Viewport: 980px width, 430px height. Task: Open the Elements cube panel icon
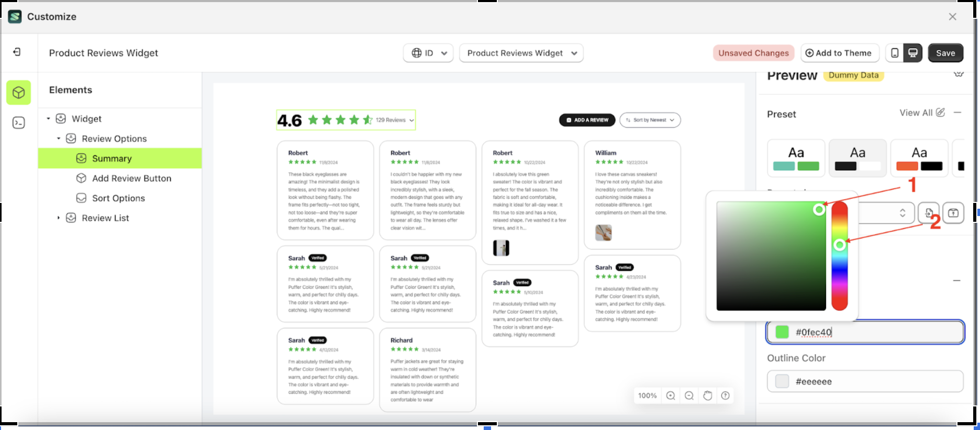[19, 93]
